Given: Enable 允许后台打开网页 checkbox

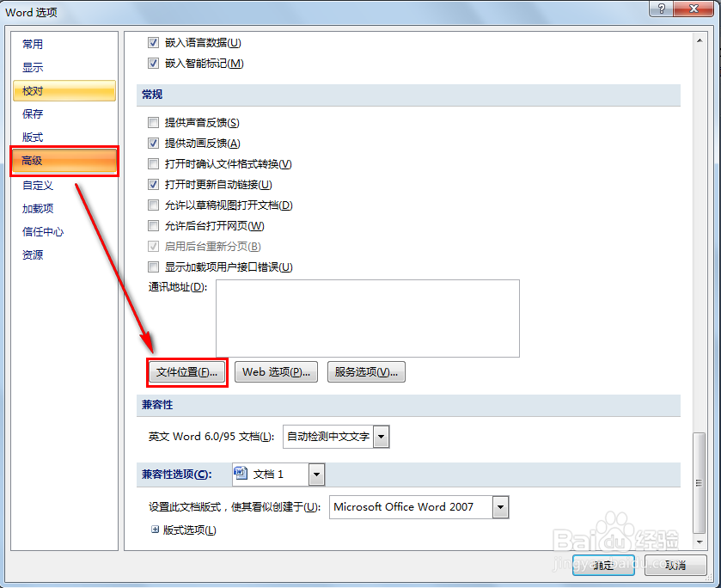Looking at the screenshot, I should coord(153,225).
